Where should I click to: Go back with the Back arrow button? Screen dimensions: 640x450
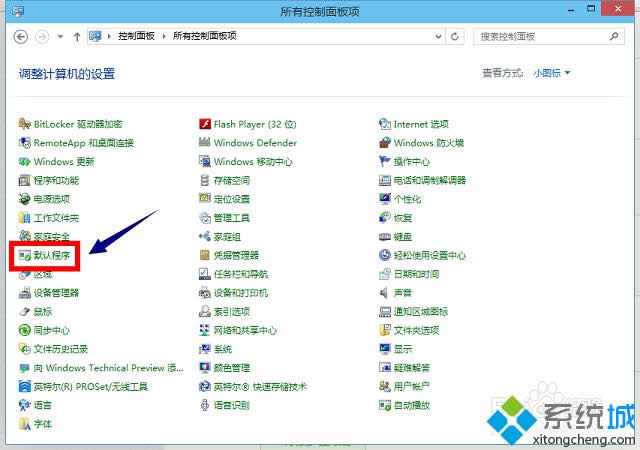pos(21,36)
